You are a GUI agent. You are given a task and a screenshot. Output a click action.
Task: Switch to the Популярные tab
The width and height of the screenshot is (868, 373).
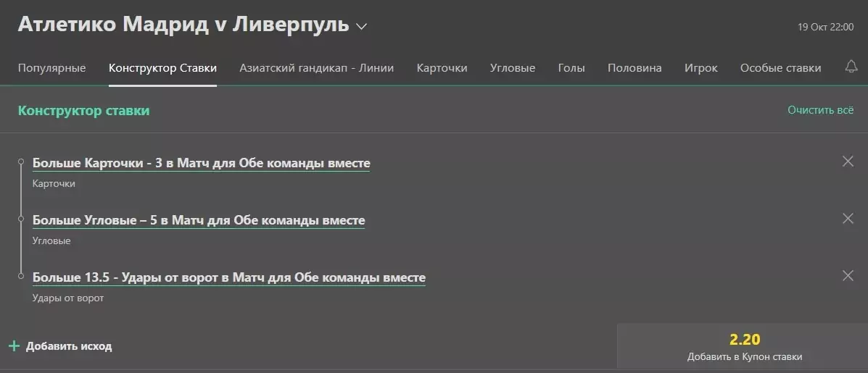(x=52, y=68)
